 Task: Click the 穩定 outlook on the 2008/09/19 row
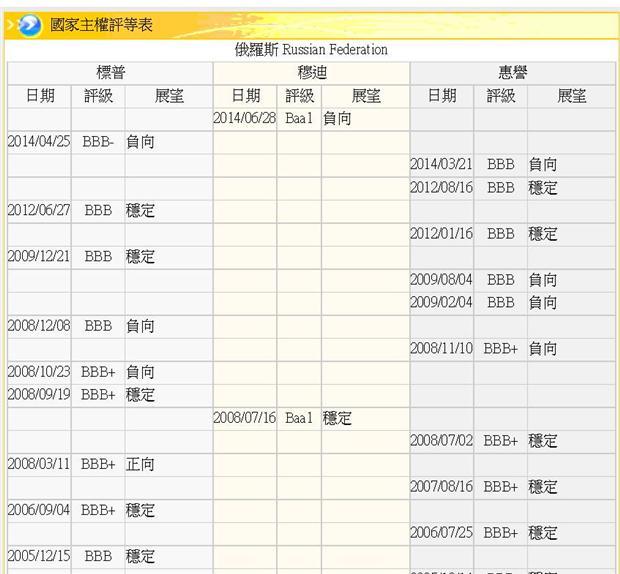140,395
